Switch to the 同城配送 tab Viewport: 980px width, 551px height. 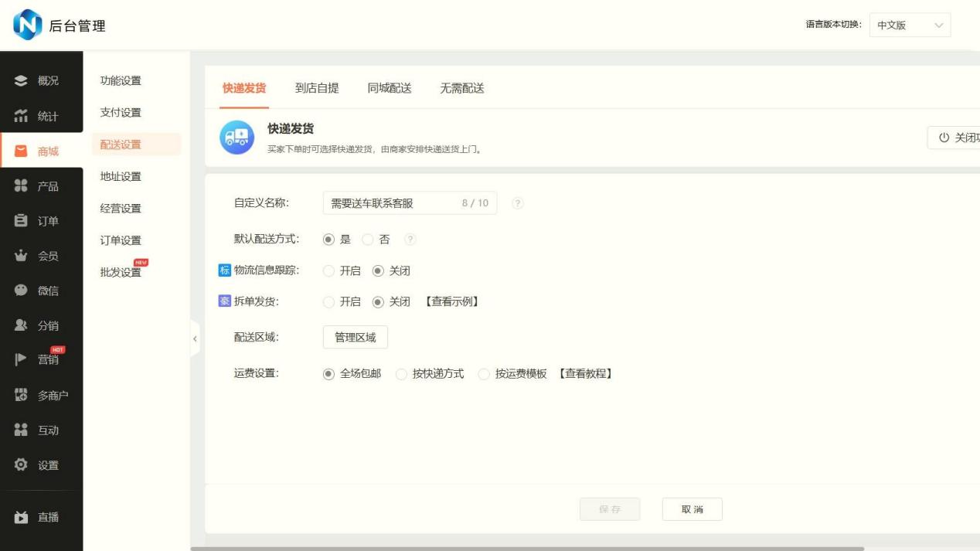pos(390,88)
